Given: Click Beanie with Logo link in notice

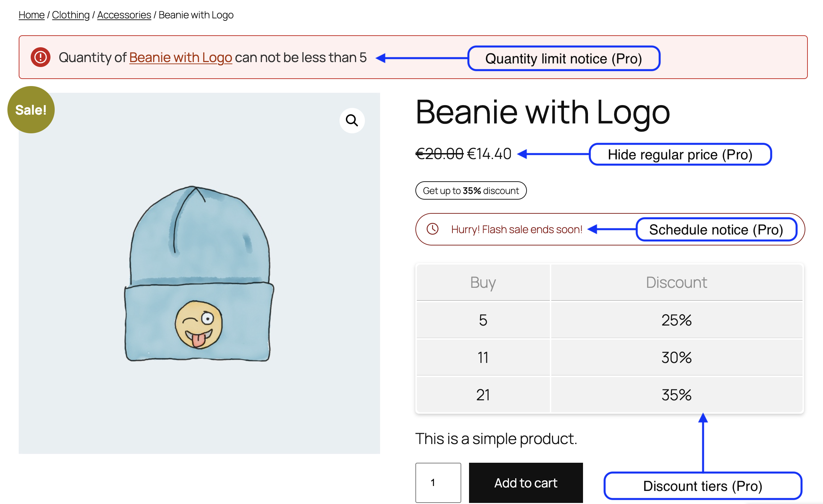Looking at the screenshot, I should click(x=180, y=57).
